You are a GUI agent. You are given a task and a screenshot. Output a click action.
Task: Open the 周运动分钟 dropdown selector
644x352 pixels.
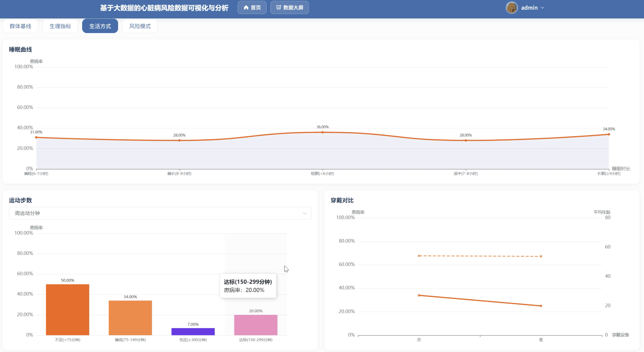click(x=160, y=213)
